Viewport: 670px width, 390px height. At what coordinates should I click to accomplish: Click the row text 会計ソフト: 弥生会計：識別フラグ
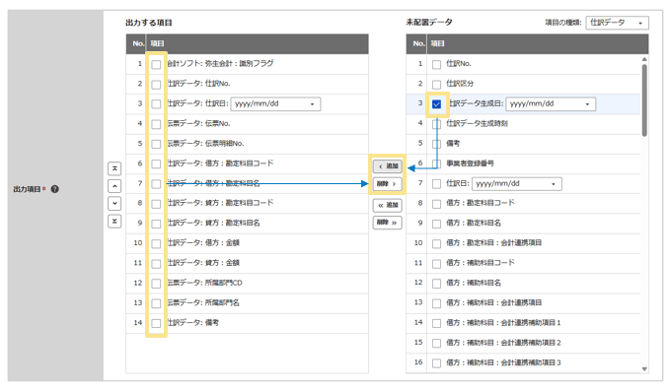220,64
